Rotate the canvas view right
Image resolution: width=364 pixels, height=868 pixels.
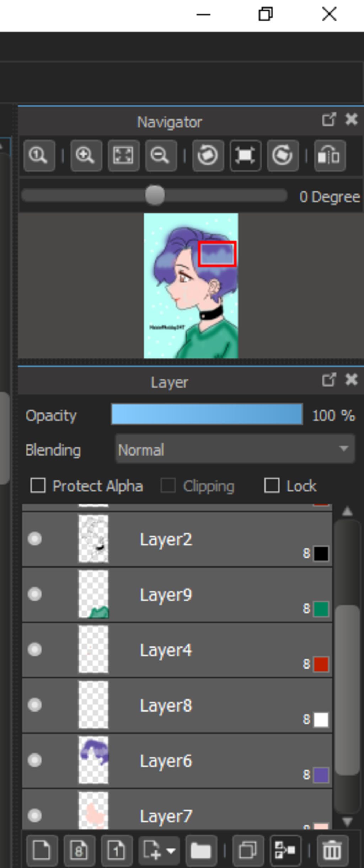[283, 156]
